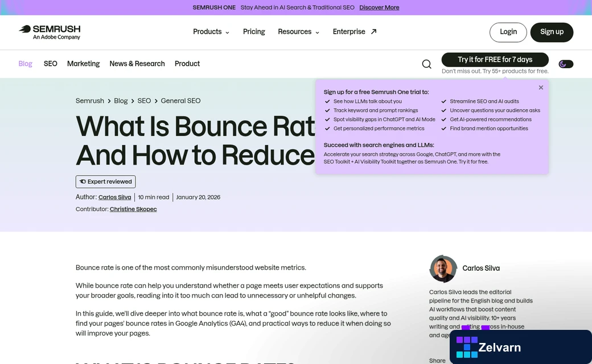The image size is (592, 364).
Task: Close the Semrush One trial popup
Action: coord(541,88)
